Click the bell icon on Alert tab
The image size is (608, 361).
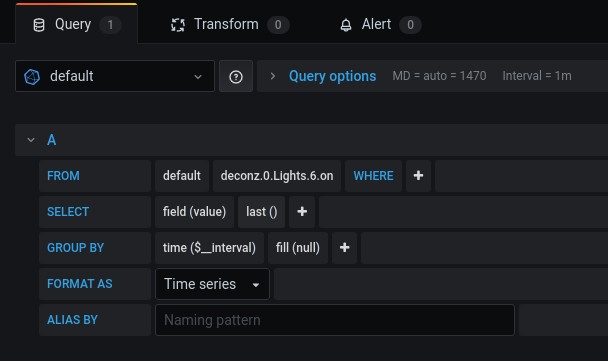(x=346, y=25)
